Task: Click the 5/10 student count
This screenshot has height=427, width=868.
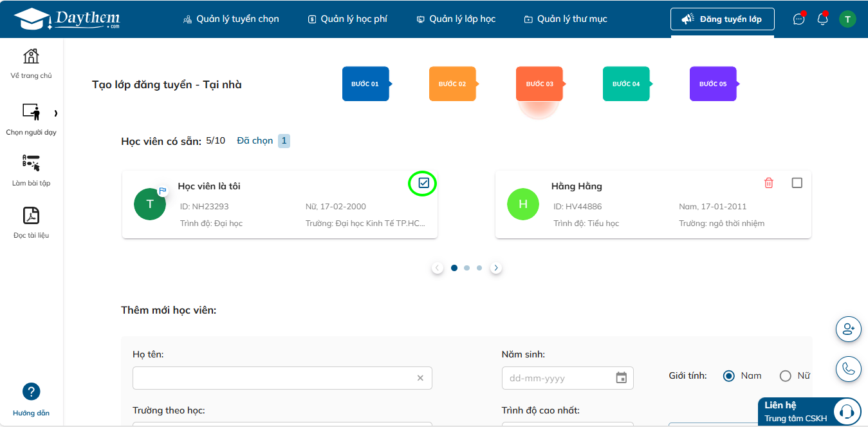Action: coord(216,140)
